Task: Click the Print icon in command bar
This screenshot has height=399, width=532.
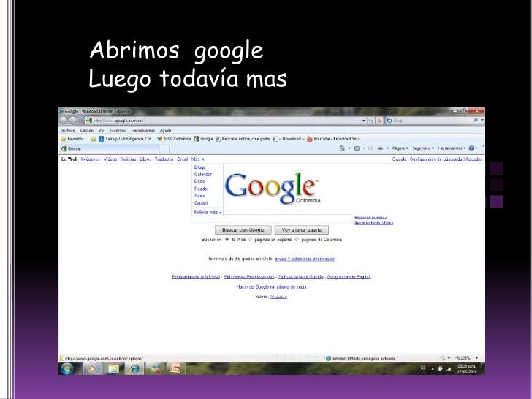Action: point(380,148)
